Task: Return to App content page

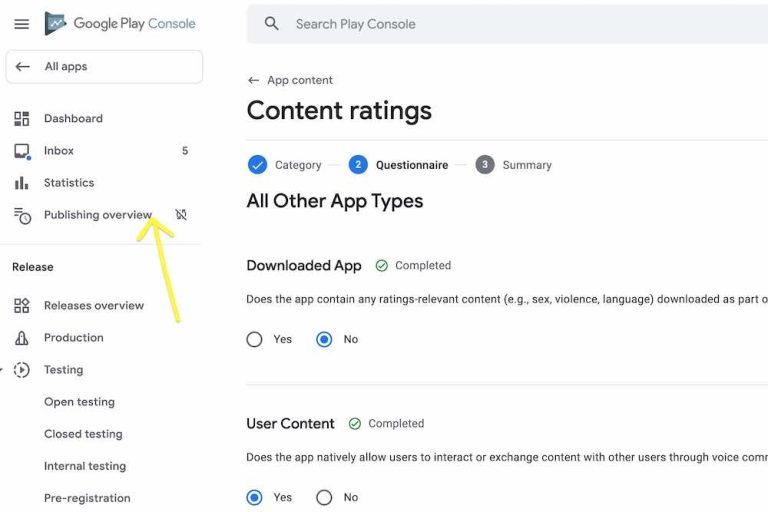Action: (290, 80)
